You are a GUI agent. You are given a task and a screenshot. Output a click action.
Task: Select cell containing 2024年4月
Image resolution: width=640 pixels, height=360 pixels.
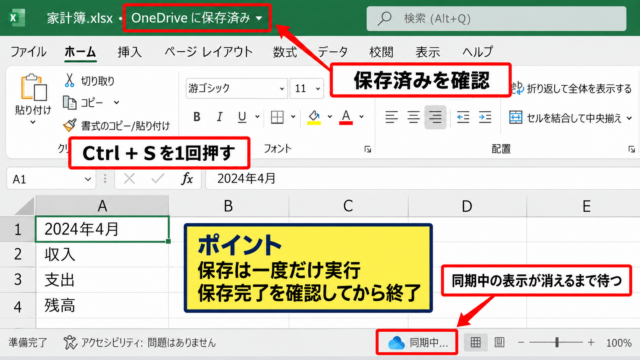coord(102,229)
